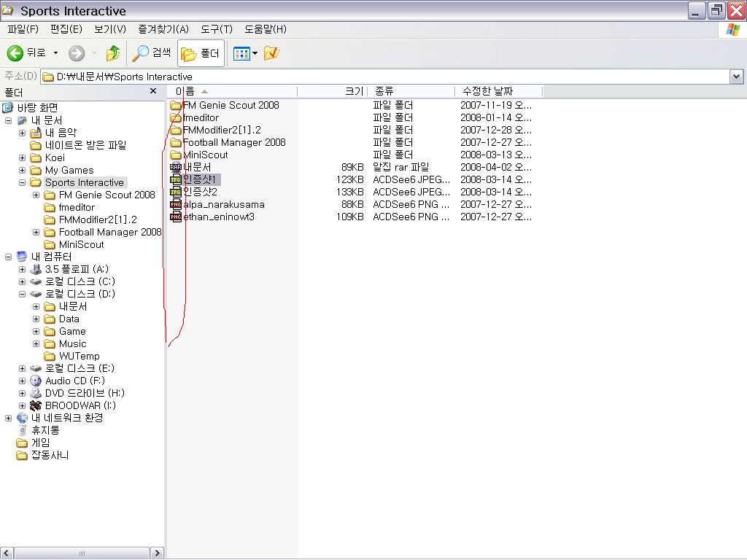Click the DVD 드라이브 (H:) drive icon
747x560 pixels.
[36, 393]
